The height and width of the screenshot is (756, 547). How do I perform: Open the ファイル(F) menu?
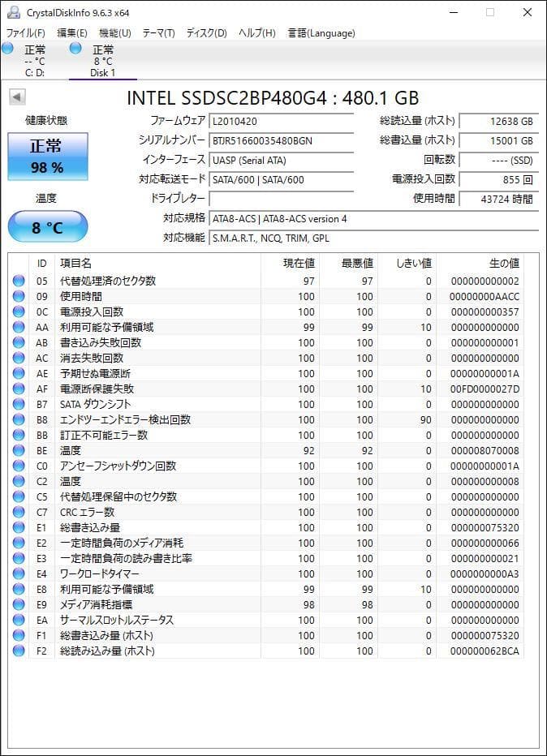[26, 32]
